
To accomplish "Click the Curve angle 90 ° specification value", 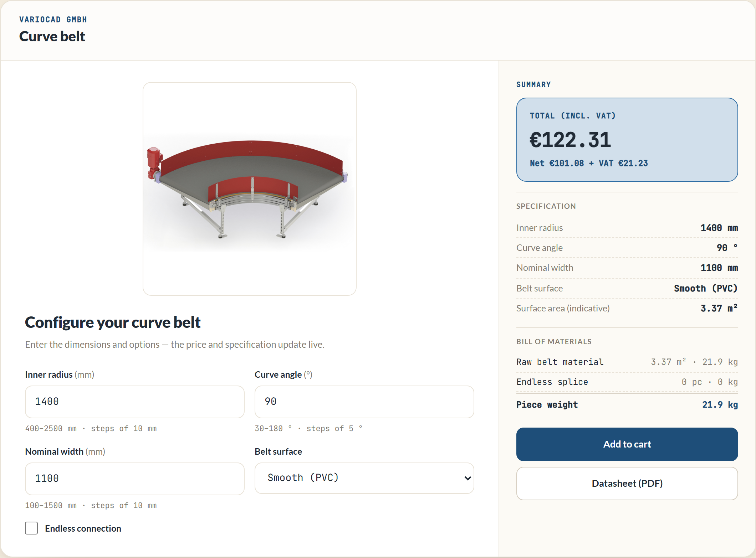I will pyautogui.click(x=727, y=248).
